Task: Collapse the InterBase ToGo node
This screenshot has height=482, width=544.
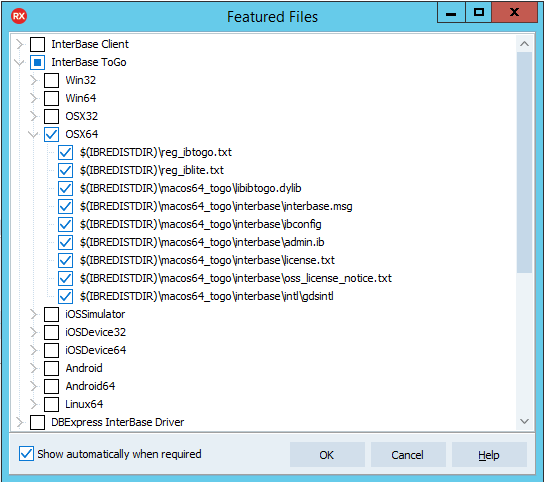Action: coord(19,62)
